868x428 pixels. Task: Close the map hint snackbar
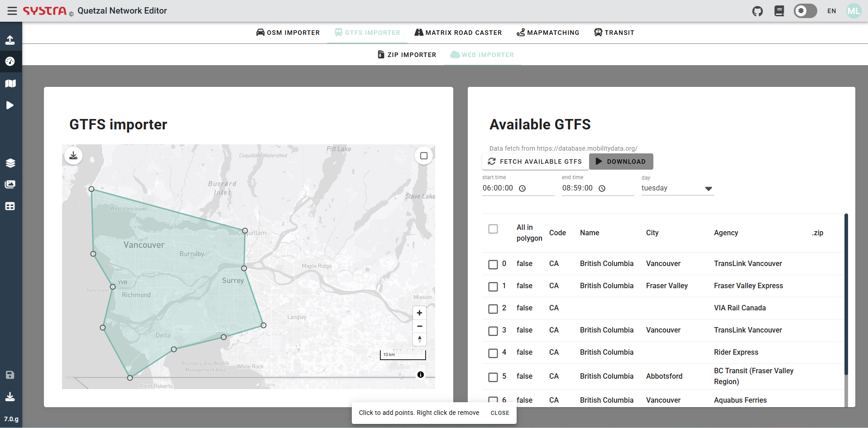click(x=500, y=413)
